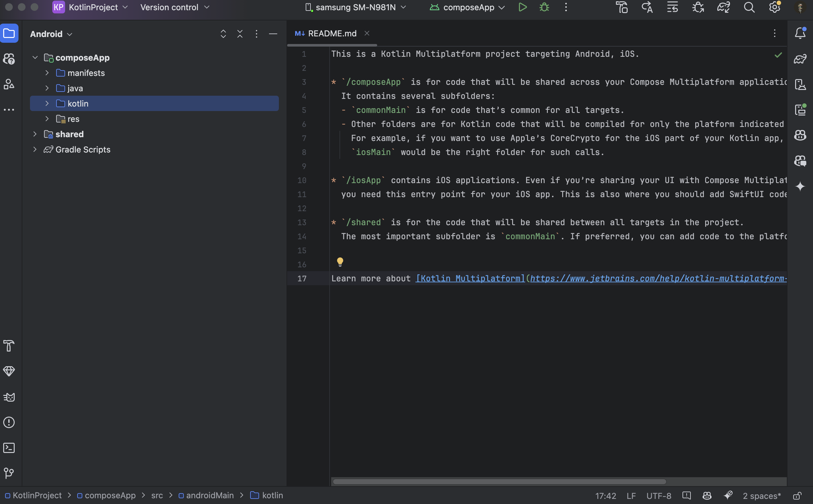The height and width of the screenshot is (504, 813).
Task: Select the README.md editor tab
Action: click(x=332, y=33)
